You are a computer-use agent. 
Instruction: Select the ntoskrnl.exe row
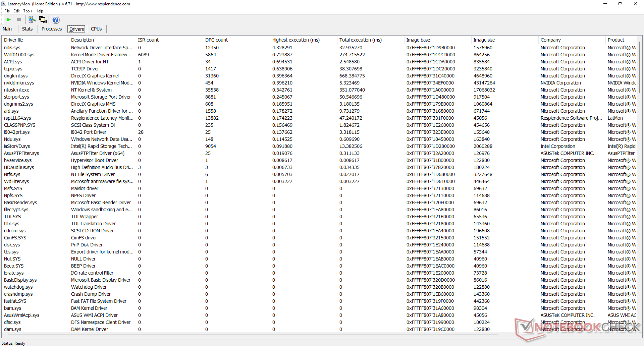click(x=319, y=90)
